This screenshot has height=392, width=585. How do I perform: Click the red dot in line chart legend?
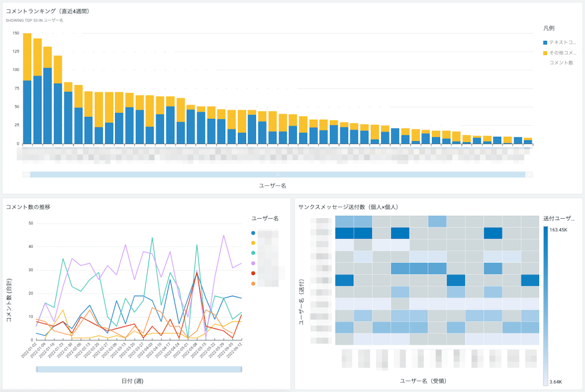point(253,273)
